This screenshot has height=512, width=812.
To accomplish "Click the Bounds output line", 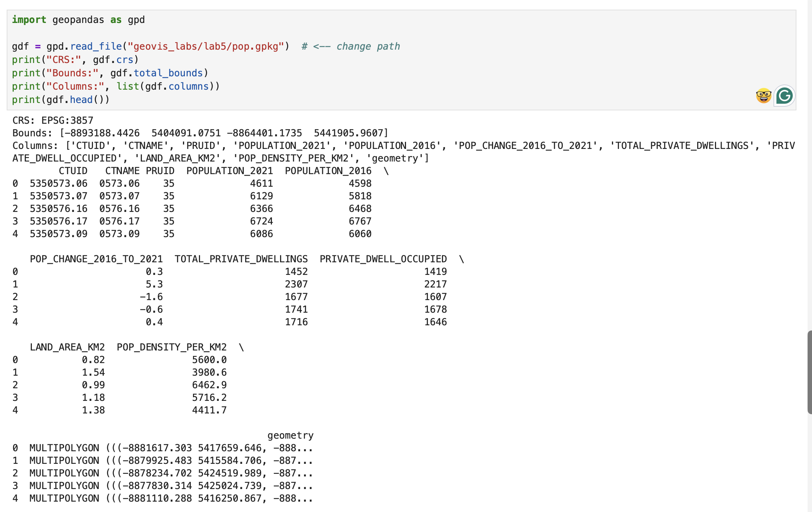I will tap(200, 133).
